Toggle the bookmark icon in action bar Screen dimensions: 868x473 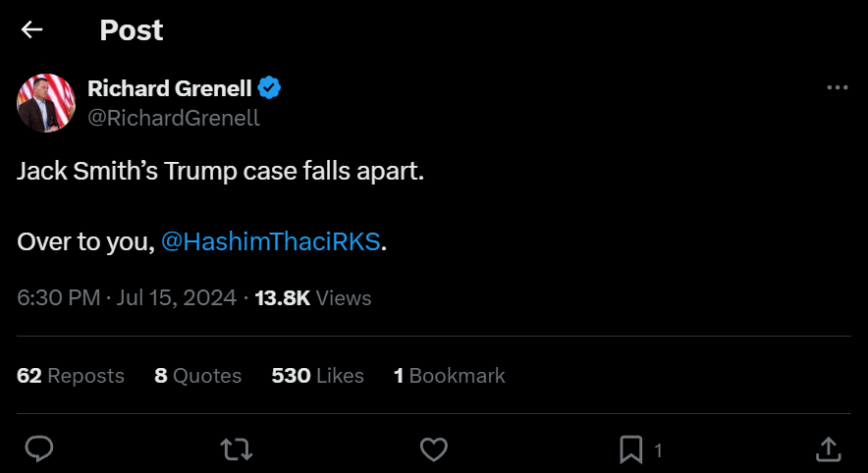(x=630, y=449)
